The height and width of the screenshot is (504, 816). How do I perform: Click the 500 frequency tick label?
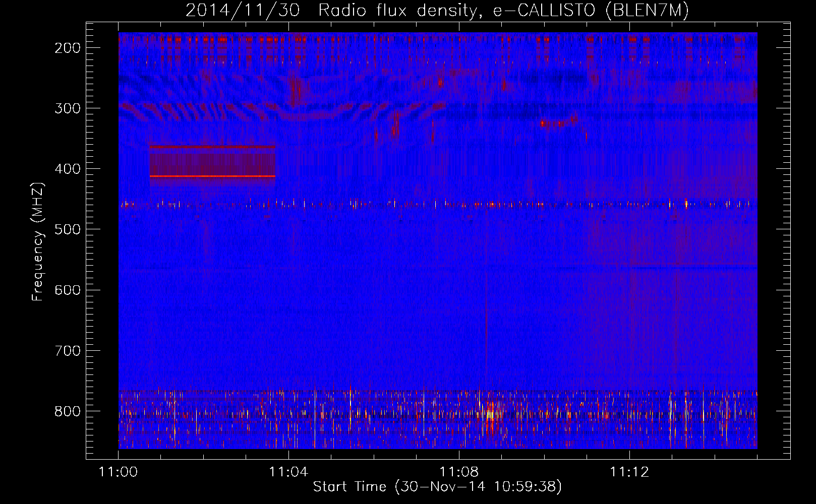pos(68,229)
